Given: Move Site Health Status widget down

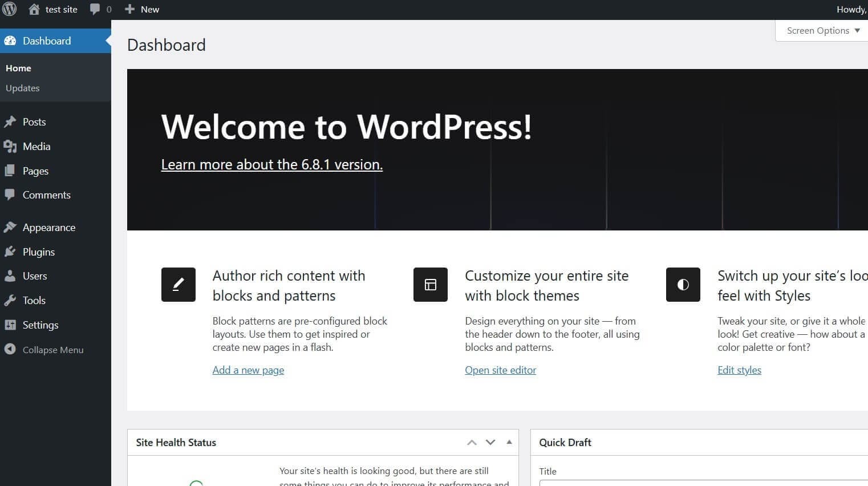Looking at the screenshot, I should [x=490, y=443].
